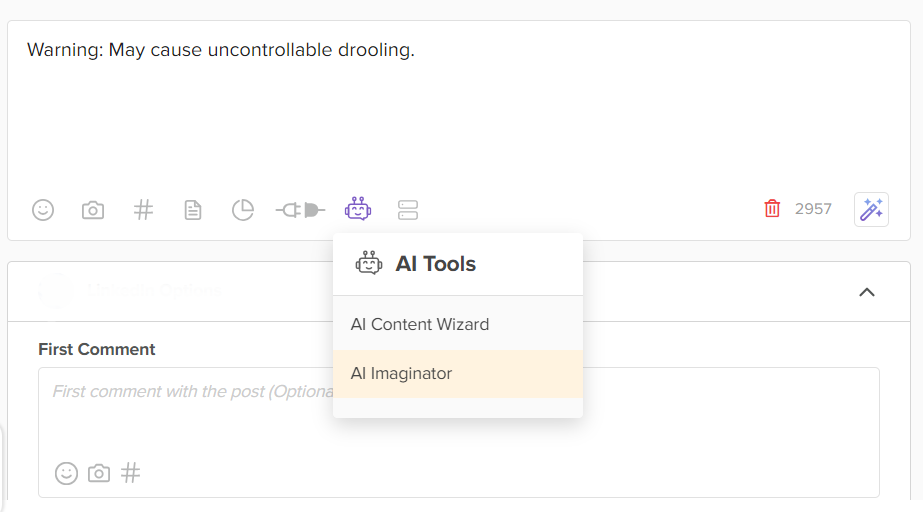The width and height of the screenshot is (923, 512).
Task: Add a photo using the camera icon in post editor
Action: pyautogui.click(x=93, y=210)
